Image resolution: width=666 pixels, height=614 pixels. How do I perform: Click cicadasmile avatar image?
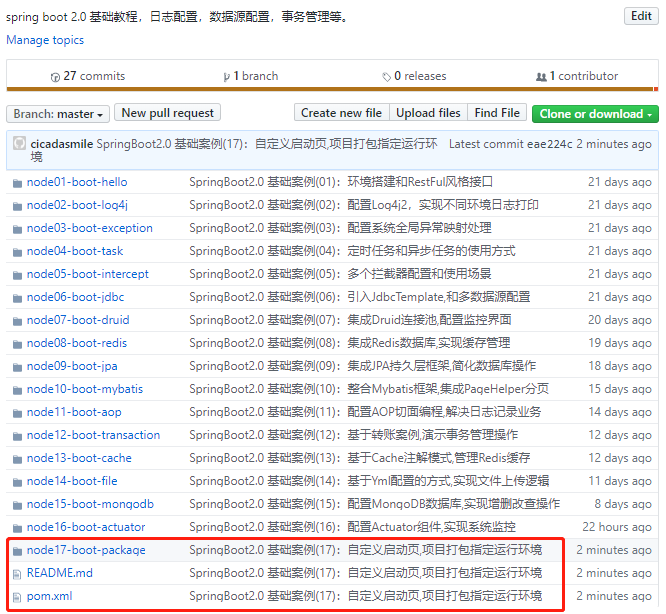click(x=20, y=143)
